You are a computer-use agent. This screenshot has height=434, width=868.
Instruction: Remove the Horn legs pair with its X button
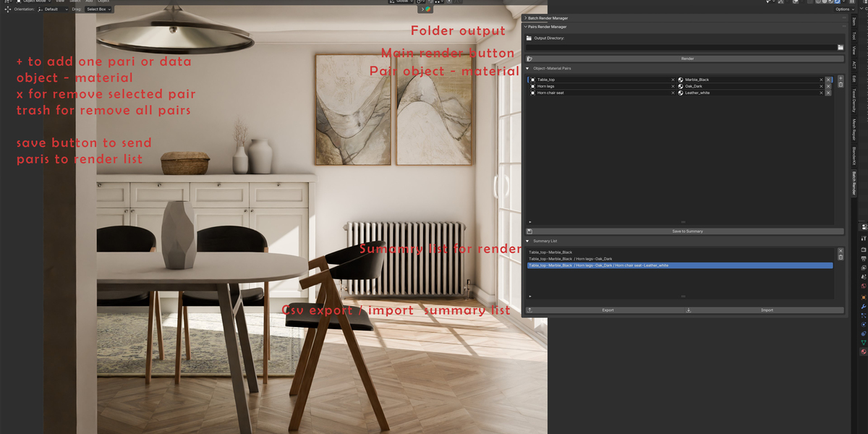828,86
